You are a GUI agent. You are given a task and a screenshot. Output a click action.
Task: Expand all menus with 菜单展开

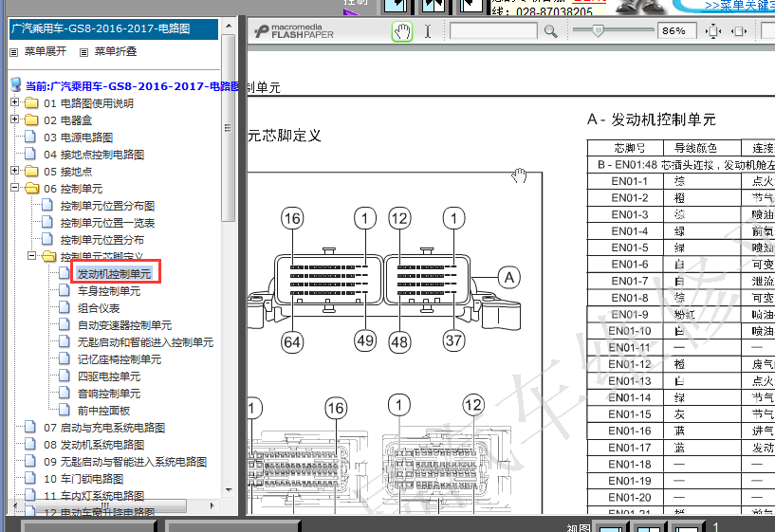(46, 51)
